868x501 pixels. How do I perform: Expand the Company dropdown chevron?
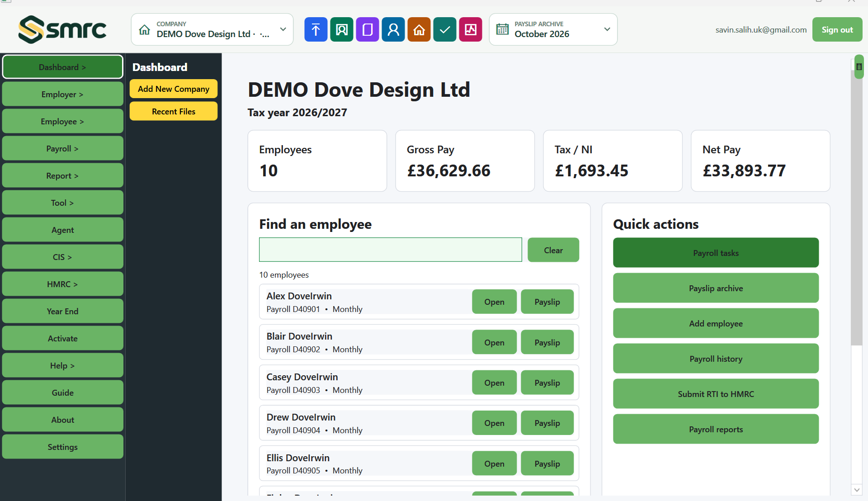pos(283,29)
